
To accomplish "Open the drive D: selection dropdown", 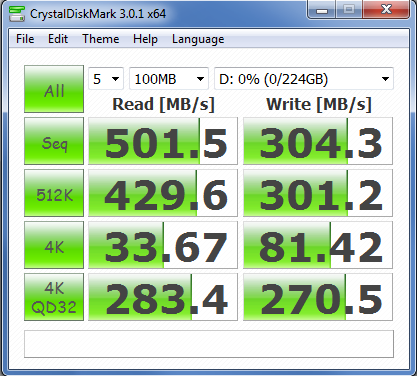I will coord(304,79).
